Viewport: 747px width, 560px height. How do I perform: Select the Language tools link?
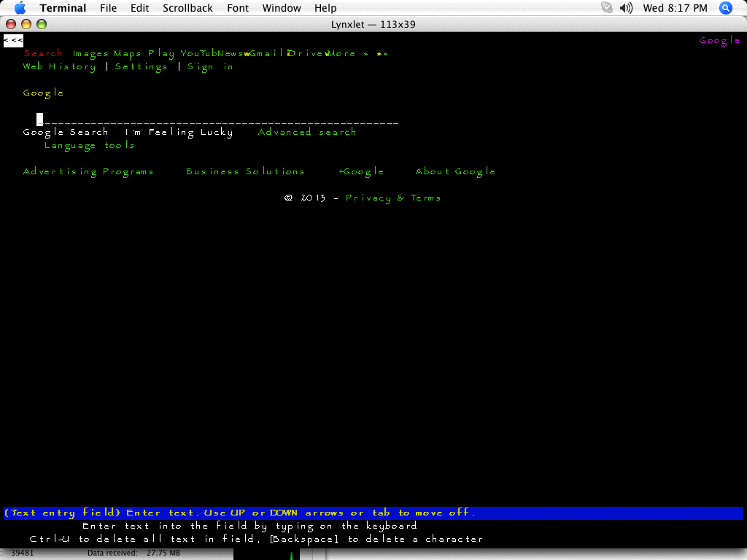[90, 145]
